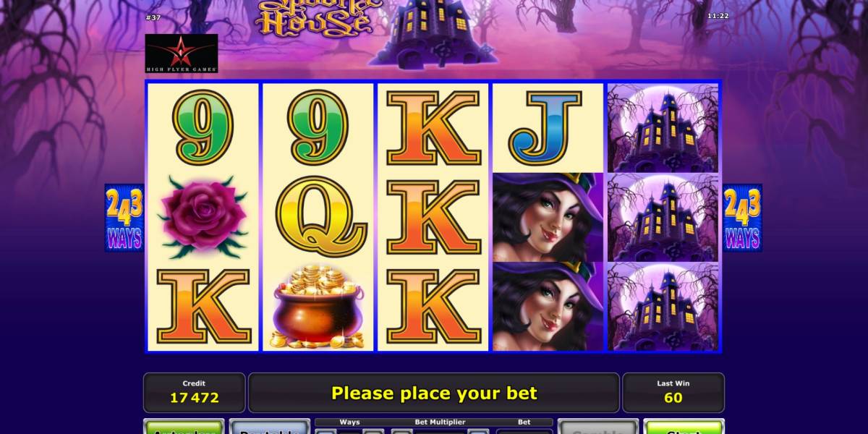868x434 pixels.
Task: Start the Autoplay mode
Action: (184, 427)
